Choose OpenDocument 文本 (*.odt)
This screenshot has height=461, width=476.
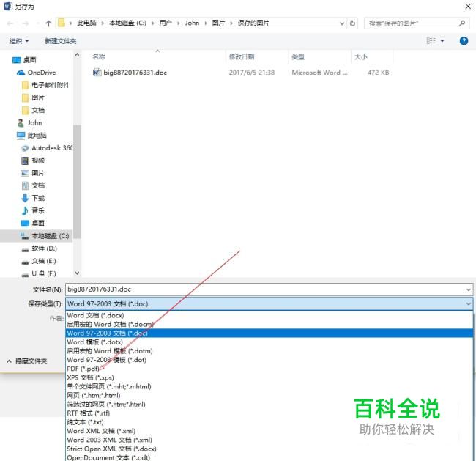click(x=269, y=457)
